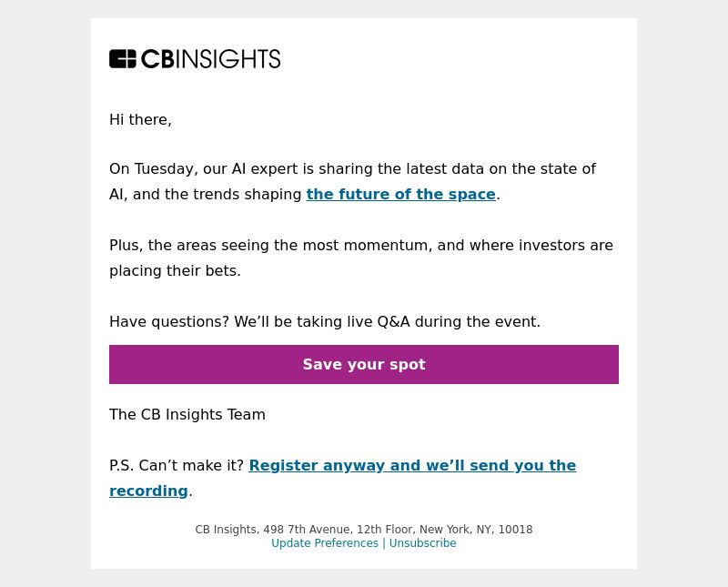Screen dimensions: 728x587
Task: Click the 'Have questions?' live Q&A sentence
Action: (x=325, y=322)
